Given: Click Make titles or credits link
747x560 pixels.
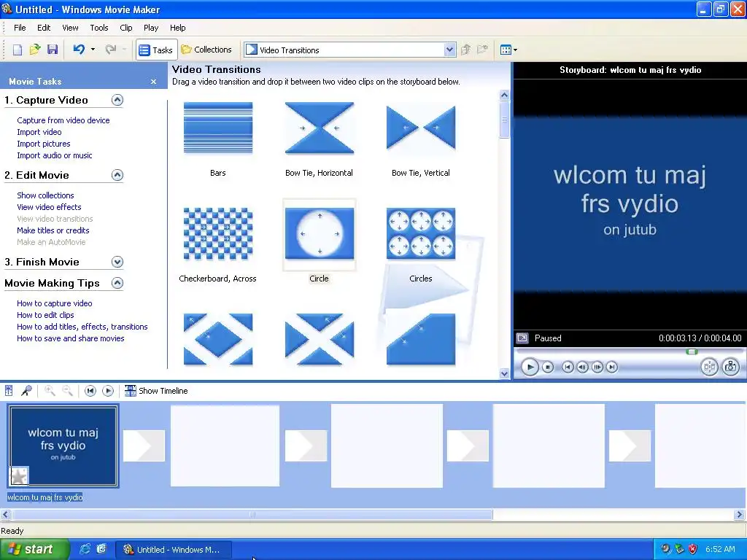Looking at the screenshot, I should click(53, 230).
